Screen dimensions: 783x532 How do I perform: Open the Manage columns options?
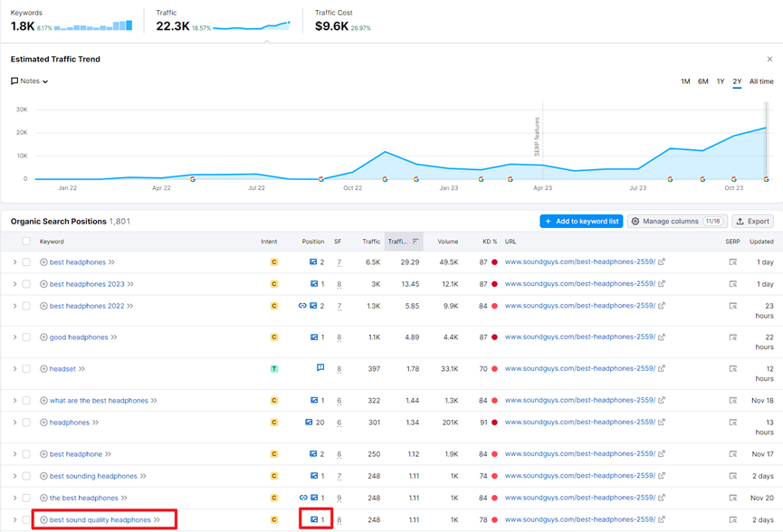[677, 221]
